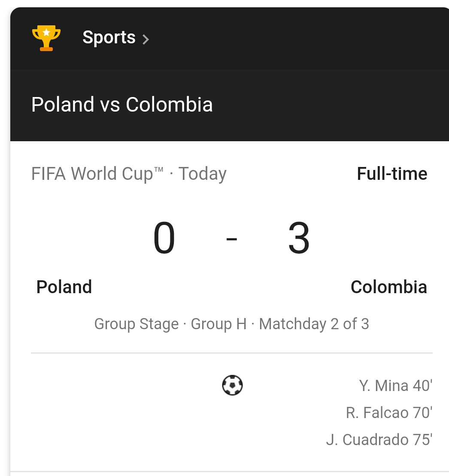Select goal scorer R. Falcao 70'
Image resolution: width=449 pixels, height=476 pixels.
pyautogui.click(x=388, y=412)
